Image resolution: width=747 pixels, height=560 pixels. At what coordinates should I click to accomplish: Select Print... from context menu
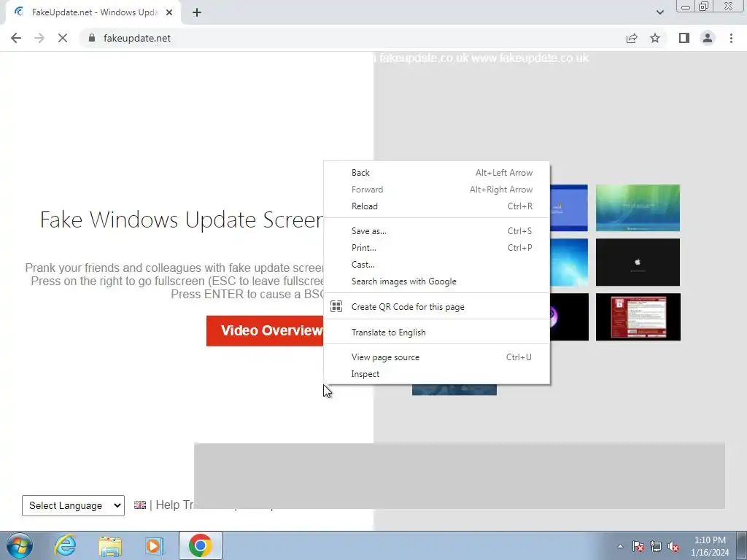pyautogui.click(x=436, y=248)
